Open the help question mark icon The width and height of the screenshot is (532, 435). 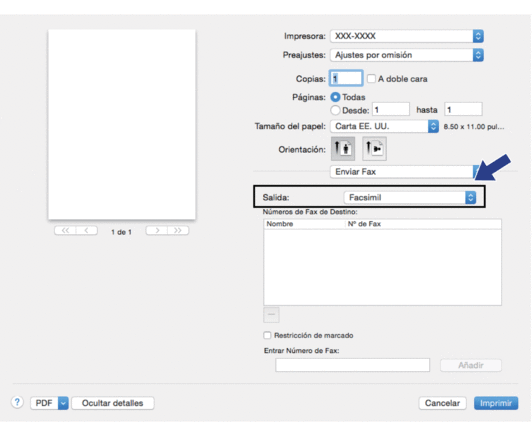pyautogui.click(x=17, y=402)
